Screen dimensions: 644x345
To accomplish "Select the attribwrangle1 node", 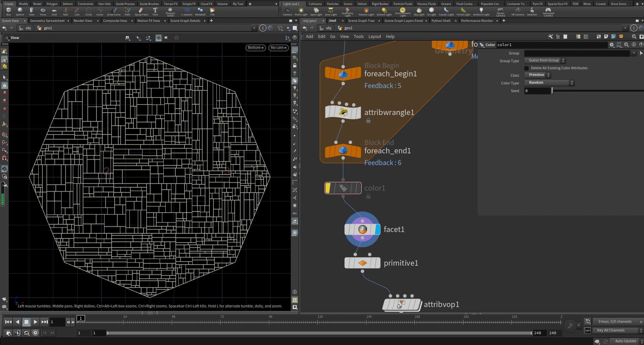I will pyautogui.click(x=343, y=112).
